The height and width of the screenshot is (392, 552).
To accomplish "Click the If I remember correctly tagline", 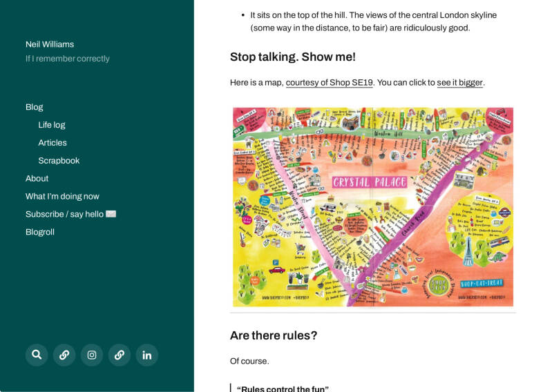I will point(67,59).
